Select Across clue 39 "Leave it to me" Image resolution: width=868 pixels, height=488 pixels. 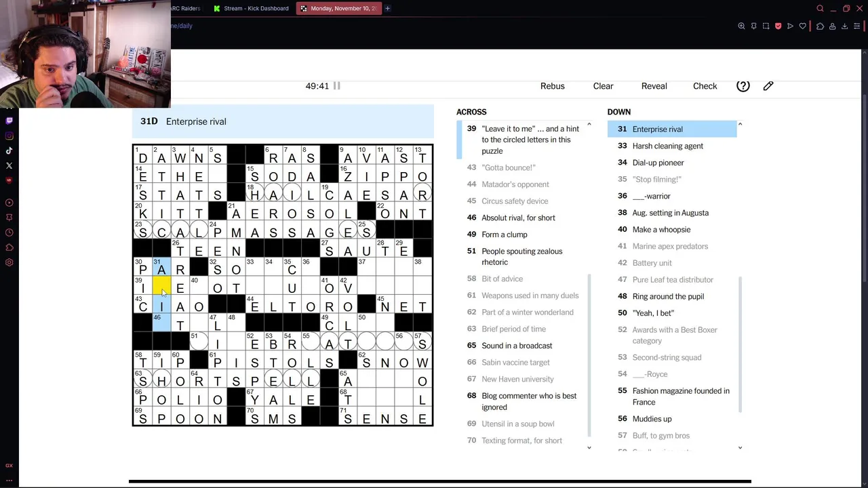coord(521,140)
